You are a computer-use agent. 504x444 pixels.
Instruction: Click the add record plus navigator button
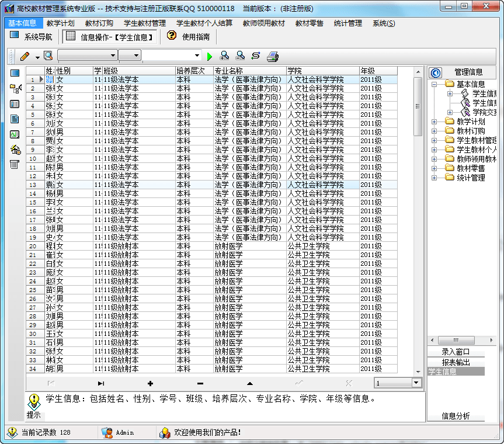coord(150,383)
